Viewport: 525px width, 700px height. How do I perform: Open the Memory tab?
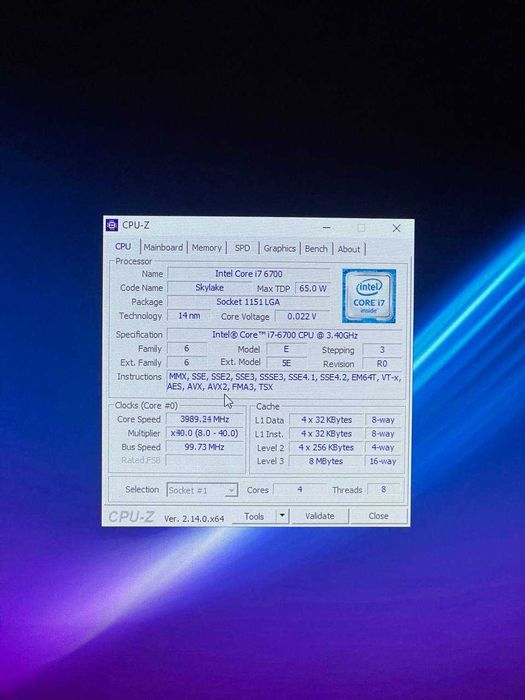206,248
